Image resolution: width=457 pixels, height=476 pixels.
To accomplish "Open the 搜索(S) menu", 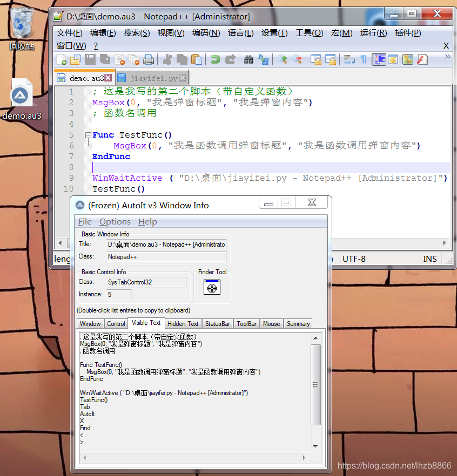I will pyautogui.click(x=137, y=33).
